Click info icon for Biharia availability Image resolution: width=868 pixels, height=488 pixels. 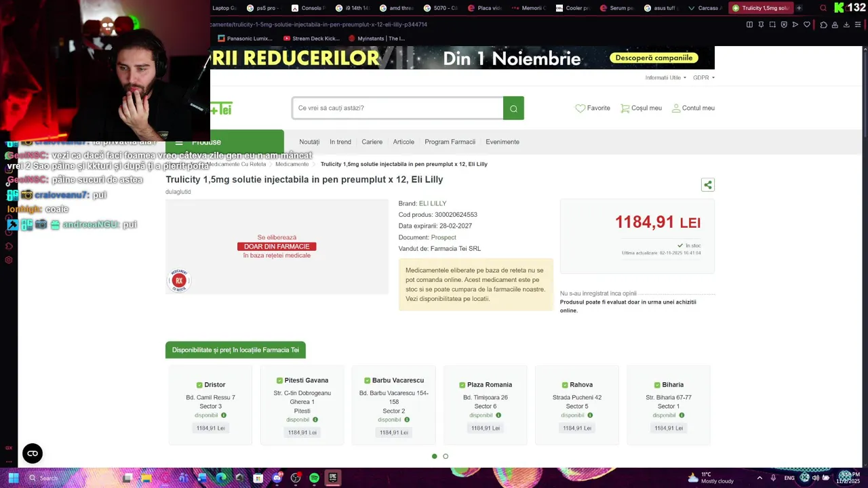(682, 415)
